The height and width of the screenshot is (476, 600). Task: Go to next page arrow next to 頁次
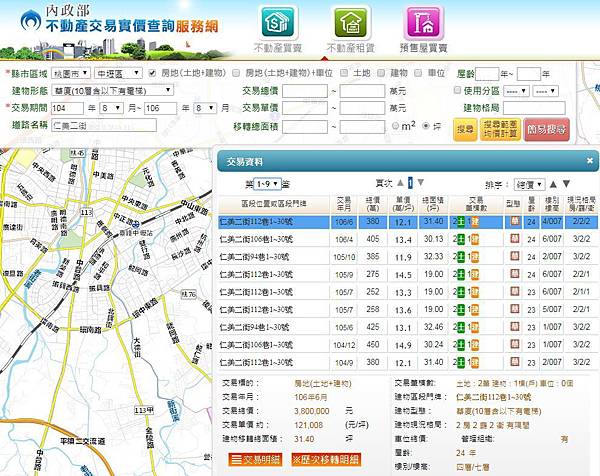coord(421,183)
